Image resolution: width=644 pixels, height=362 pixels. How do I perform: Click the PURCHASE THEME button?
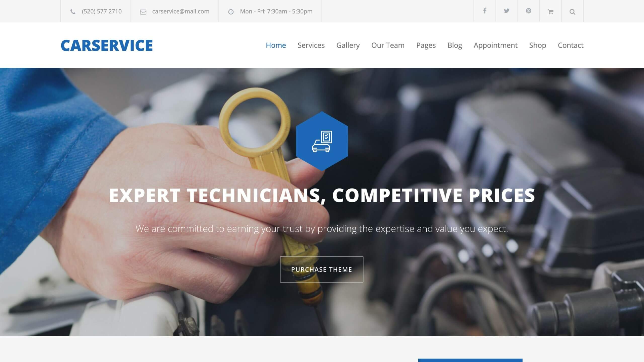pyautogui.click(x=321, y=269)
